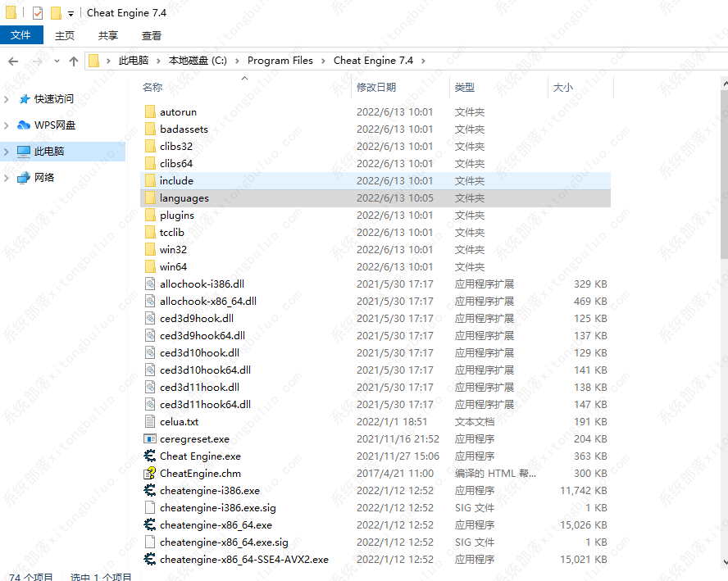The width and height of the screenshot is (728, 581).
Task: Click the ceregreset.exe file icon
Action: (150, 439)
